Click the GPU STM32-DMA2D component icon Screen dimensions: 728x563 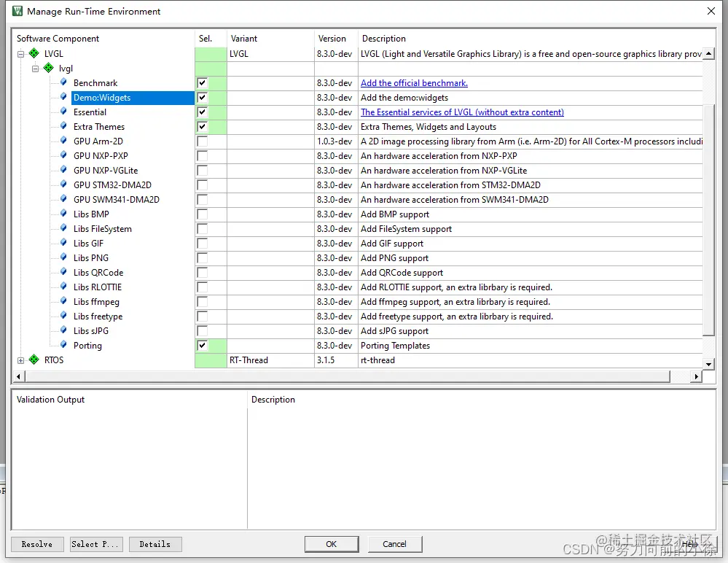(x=63, y=185)
